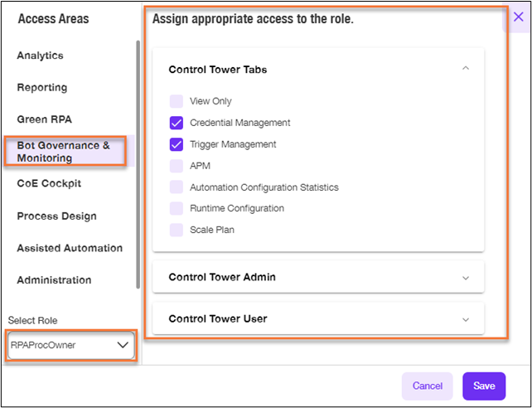532x408 pixels.
Task: Enable Runtime Configuration checkbox
Action: pyautogui.click(x=176, y=208)
